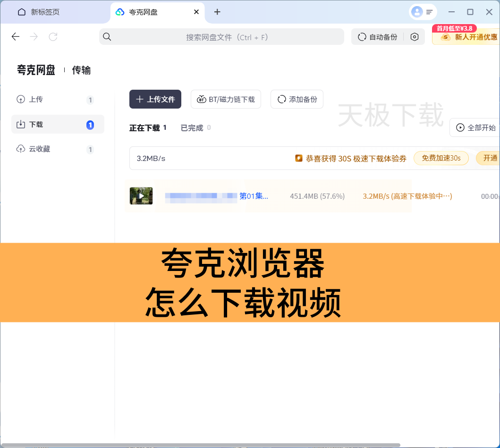This screenshot has width=500, height=448.
Task: Click 全部开始 to start all downloads
Action: 475,127
